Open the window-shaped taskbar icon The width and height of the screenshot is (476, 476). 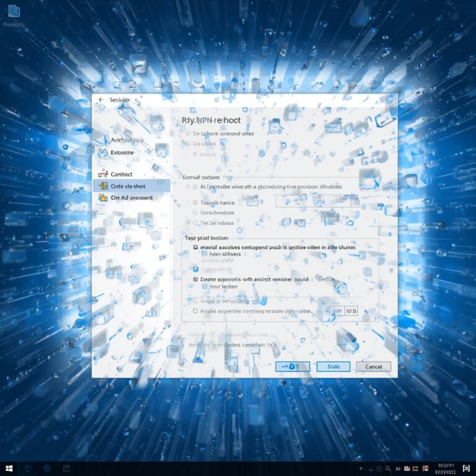click(66, 469)
